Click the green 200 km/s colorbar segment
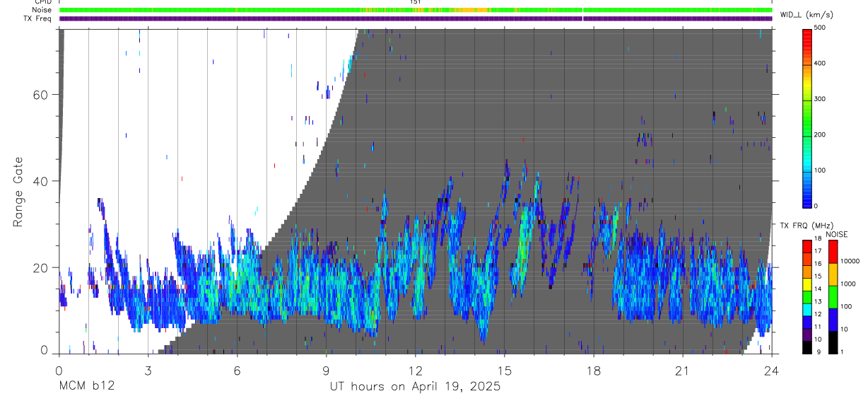The width and height of the screenshot is (868, 401). pyautogui.click(x=807, y=134)
